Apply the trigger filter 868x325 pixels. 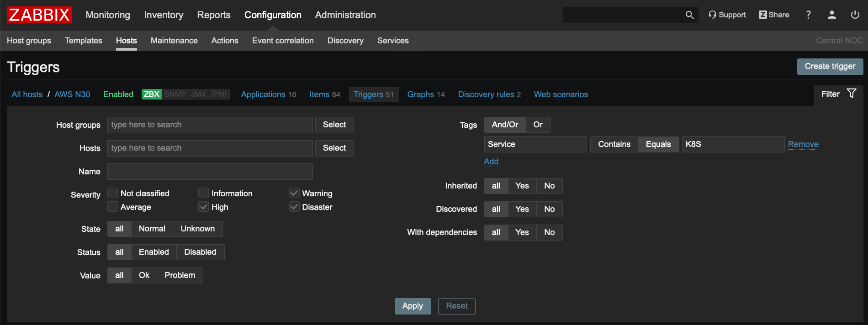pyautogui.click(x=413, y=306)
